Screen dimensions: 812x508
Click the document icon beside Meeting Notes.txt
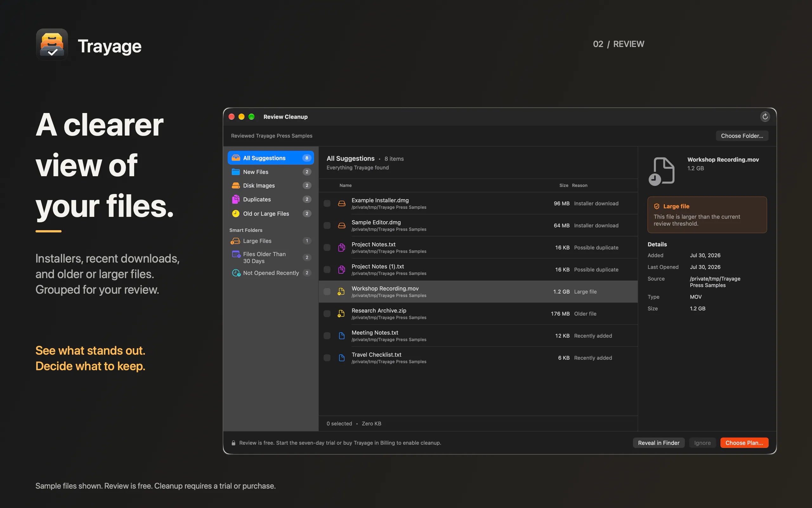point(342,336)
